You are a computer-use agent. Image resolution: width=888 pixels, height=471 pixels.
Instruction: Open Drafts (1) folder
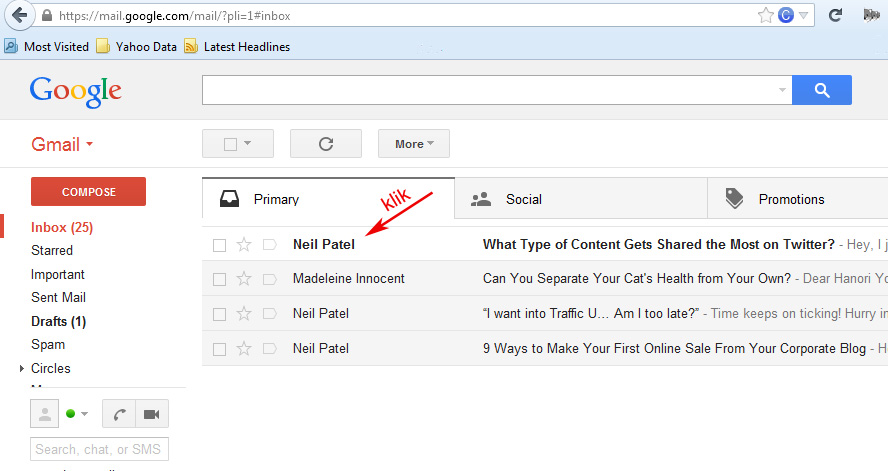[x=58, y=322]
